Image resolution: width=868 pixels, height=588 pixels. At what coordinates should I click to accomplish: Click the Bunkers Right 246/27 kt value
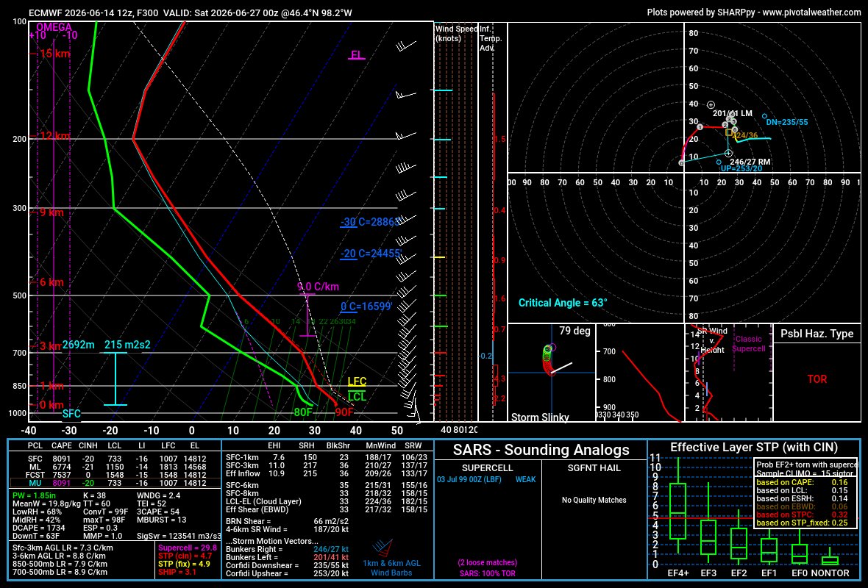tap(331, 549)
